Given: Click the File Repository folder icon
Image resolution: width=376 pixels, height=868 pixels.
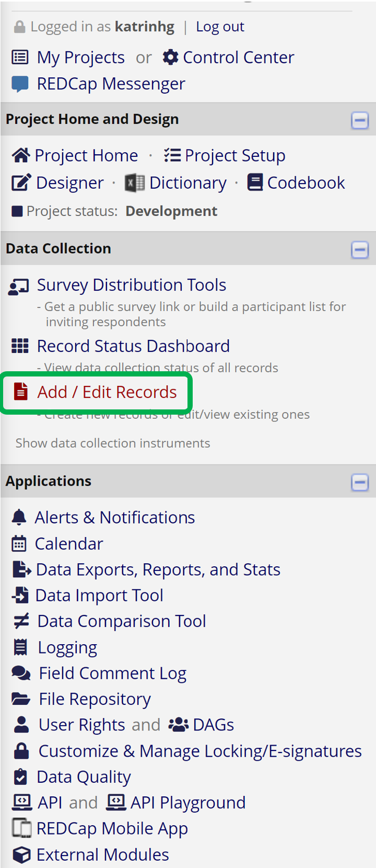Looking at the screenshot, I should [x=21, y=699].
